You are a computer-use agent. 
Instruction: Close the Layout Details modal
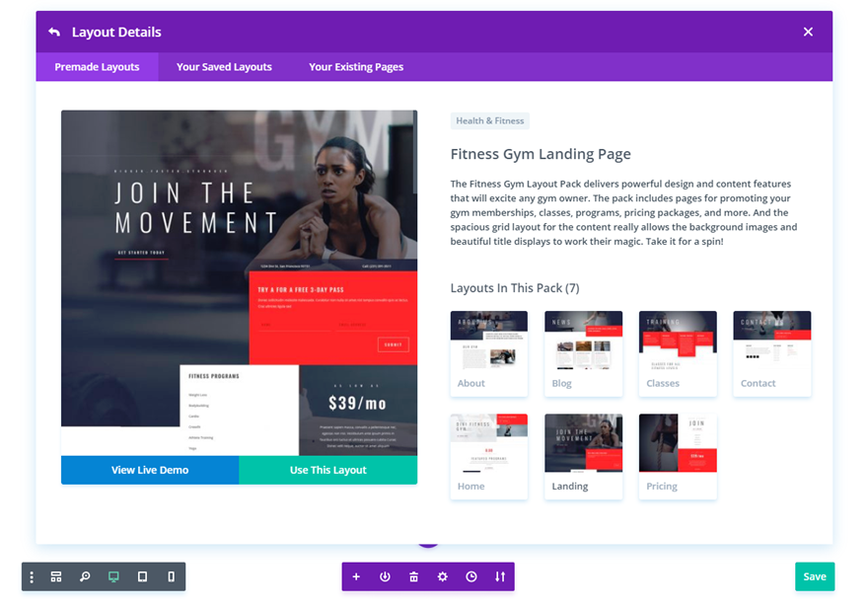click(808, 32)
